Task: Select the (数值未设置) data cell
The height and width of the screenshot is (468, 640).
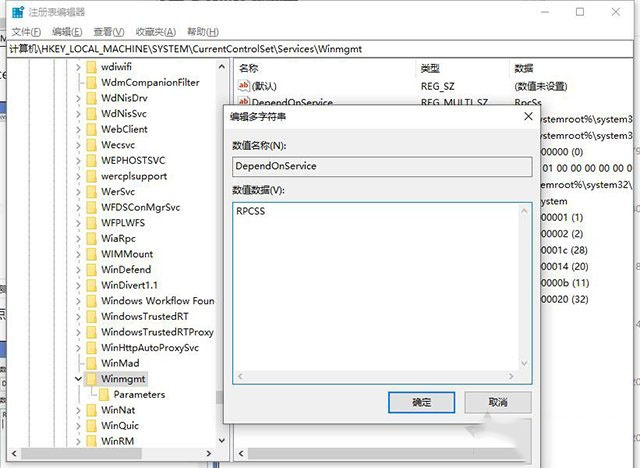Action: point(540,86)
